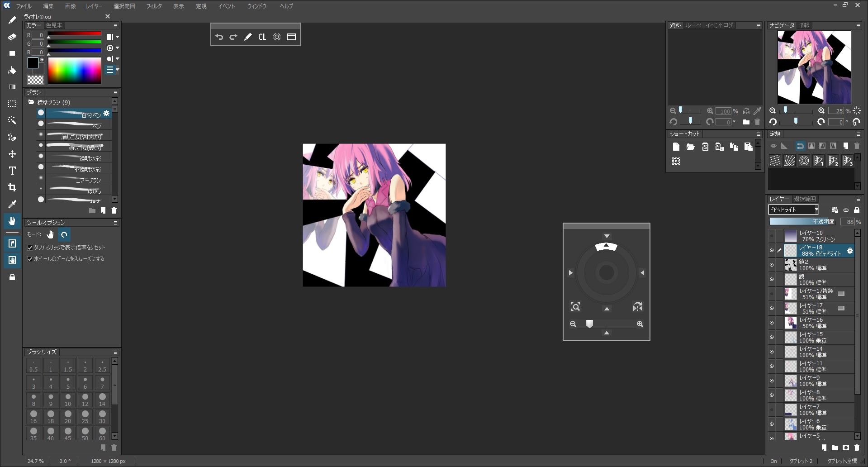Hide layer レイヤー16

[x=772, y=323]
